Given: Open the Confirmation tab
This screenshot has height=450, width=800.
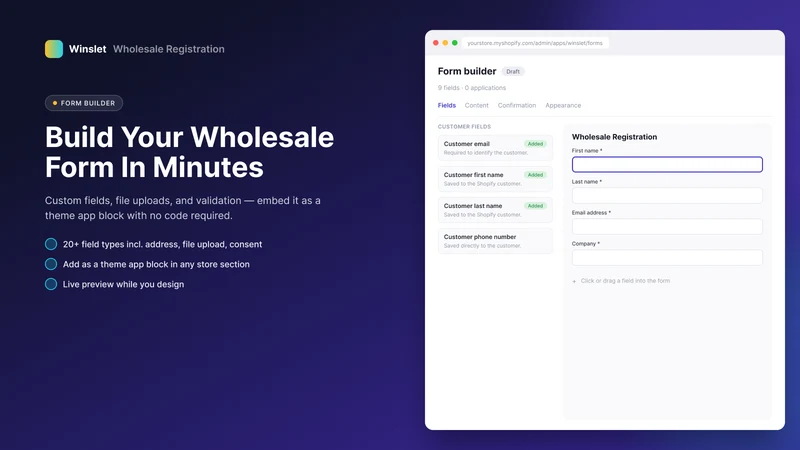Looking at the screenshot, I should click(x=517, y=105).
